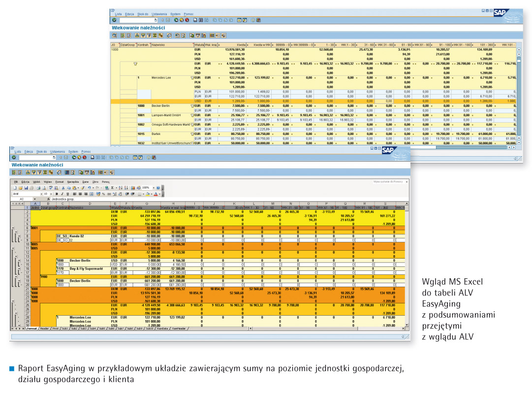Click the green Enter checkmark in the front SAP window
This screenshot has width=532, height=395.
click(14, 157)
